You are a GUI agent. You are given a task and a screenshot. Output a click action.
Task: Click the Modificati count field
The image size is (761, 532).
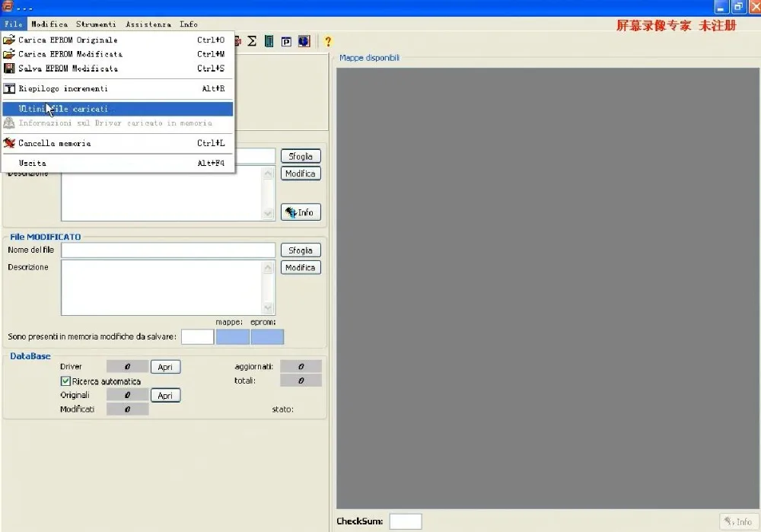pyautogui.click(x=128, y=409)
